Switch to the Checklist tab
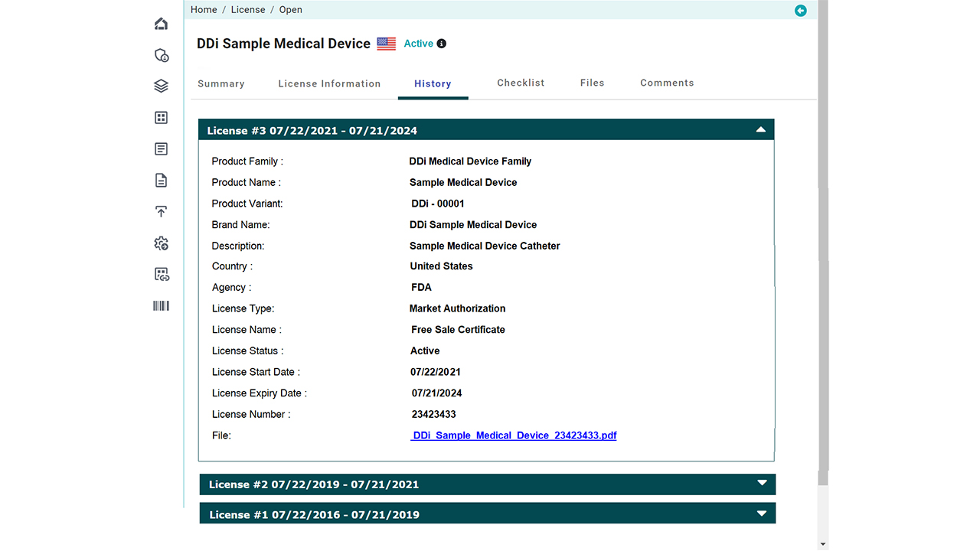 pyautogui.click(x=521, y=83)
